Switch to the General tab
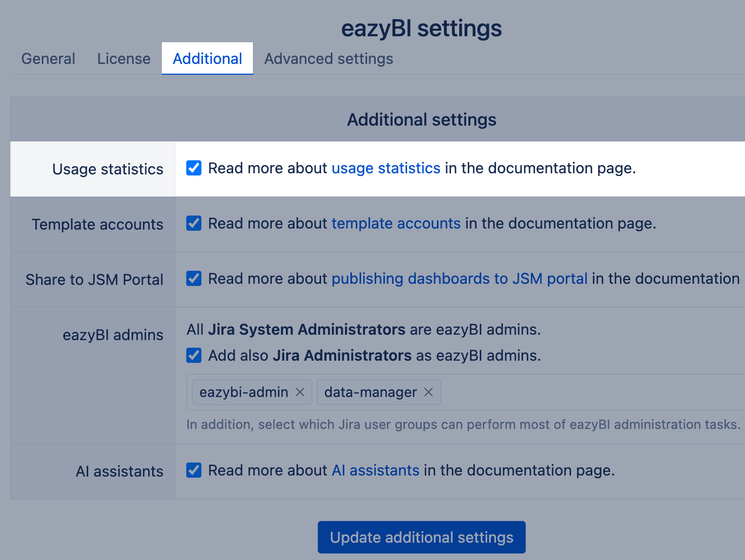The height and width of the screenshot is (560, 745). point(48,58)
